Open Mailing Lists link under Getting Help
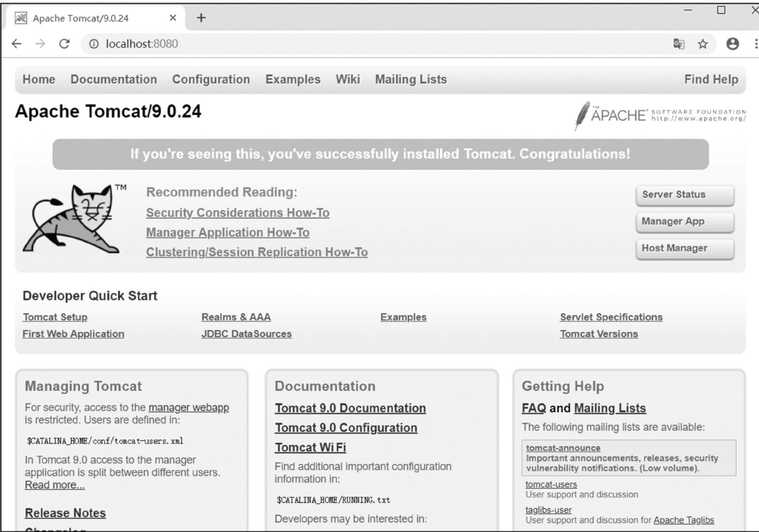759x532 pixels. click(x=610, y=408)
